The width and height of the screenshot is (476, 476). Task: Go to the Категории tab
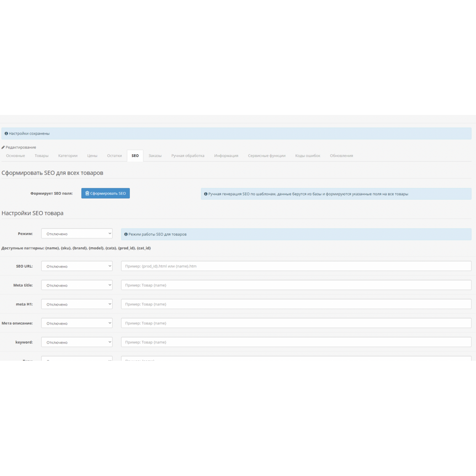click(68, 156)
